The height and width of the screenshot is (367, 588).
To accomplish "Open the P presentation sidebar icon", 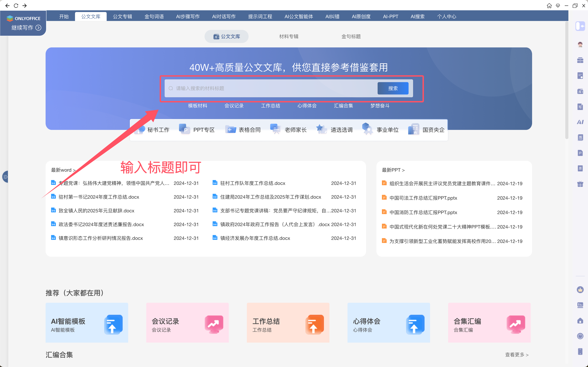I will [580, 153].
